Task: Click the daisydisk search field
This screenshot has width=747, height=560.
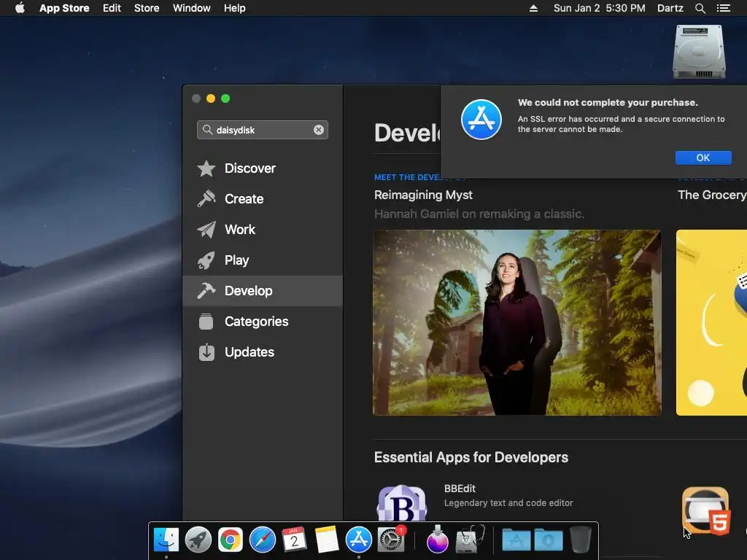Action: tap(262, 130)
